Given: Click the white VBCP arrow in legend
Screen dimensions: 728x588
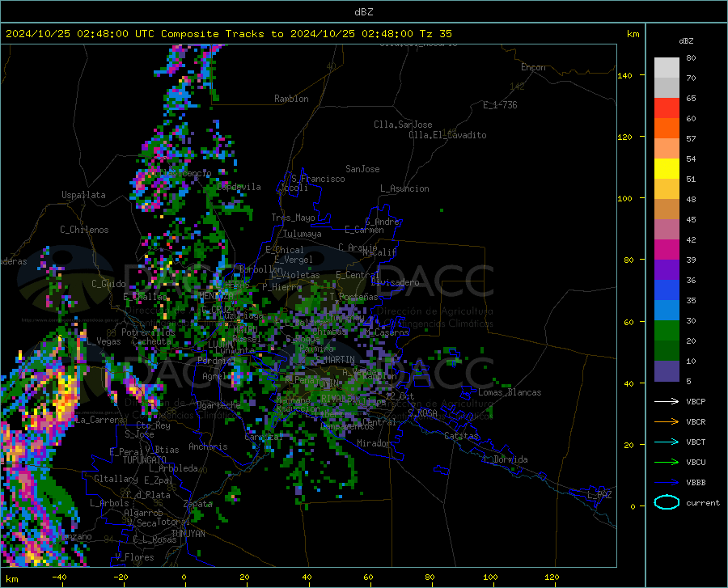Looking at the screenshot, I should pyautogui.click(x=667, y=401).
